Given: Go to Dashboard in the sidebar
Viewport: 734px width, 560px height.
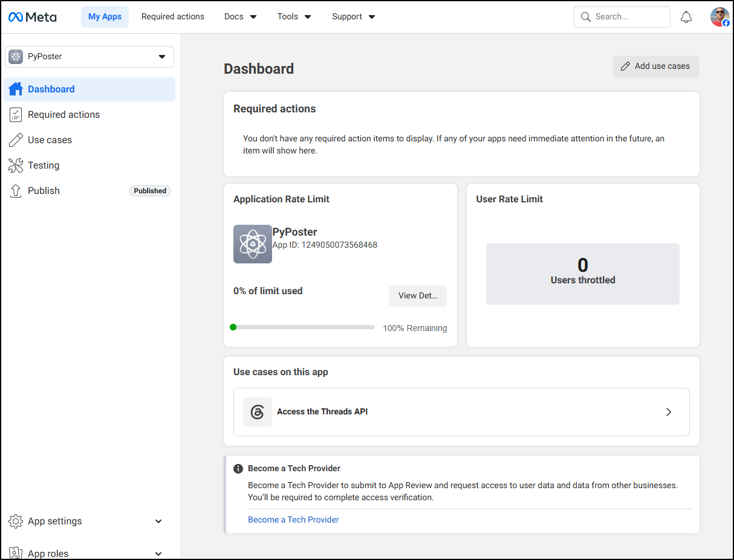Looking at the screenshot, I should (x=89, y=89).
